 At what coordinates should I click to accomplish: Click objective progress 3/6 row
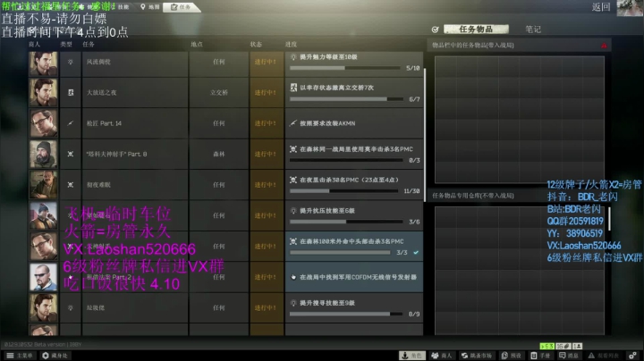354,215
